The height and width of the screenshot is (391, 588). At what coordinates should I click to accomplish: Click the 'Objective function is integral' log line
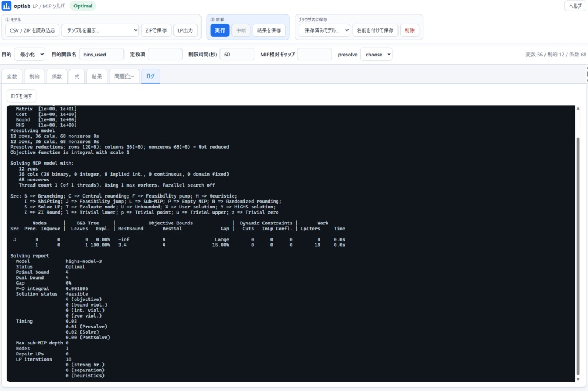point(69,152)
